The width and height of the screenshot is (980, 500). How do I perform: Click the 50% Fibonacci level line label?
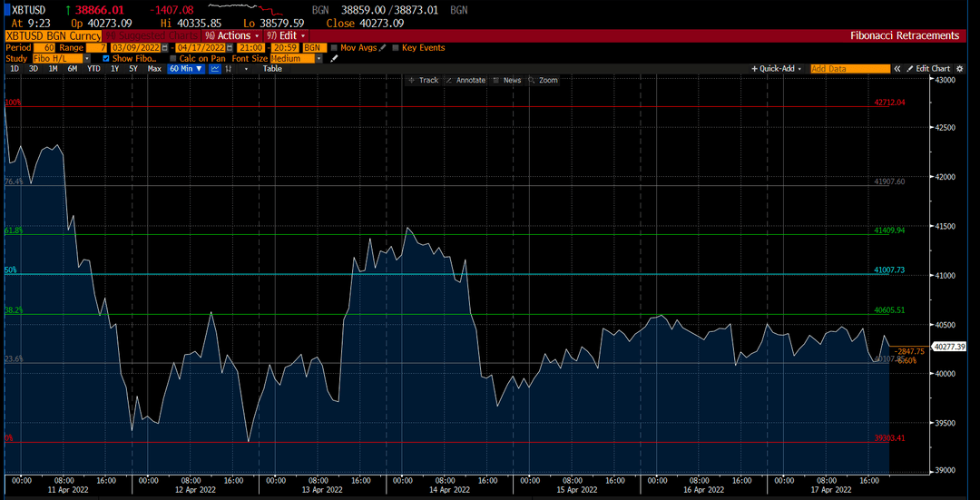click(x=11, y=270)
